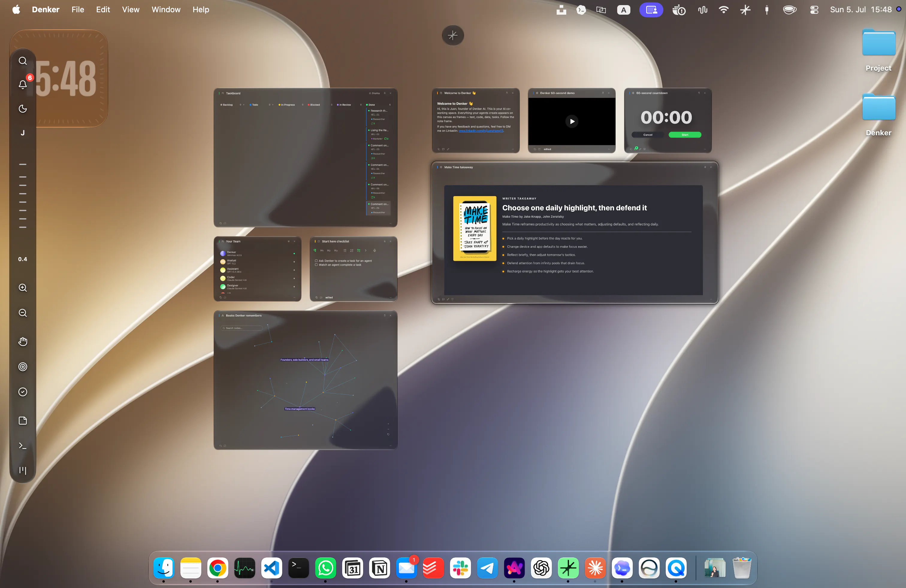This screenshot has width=906, height=588.
Task: Open comments on 60-second countdown frame
Action: [636, 149]
